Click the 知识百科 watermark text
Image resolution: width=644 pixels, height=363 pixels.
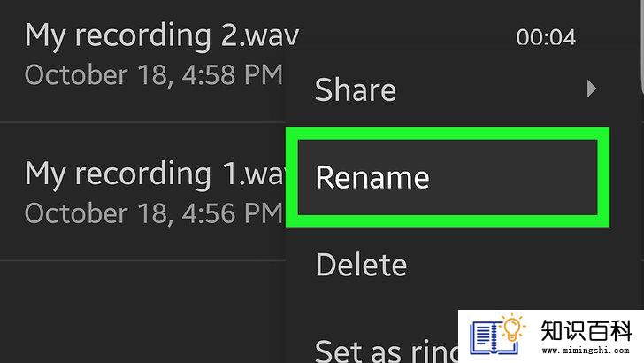[586, 330]
